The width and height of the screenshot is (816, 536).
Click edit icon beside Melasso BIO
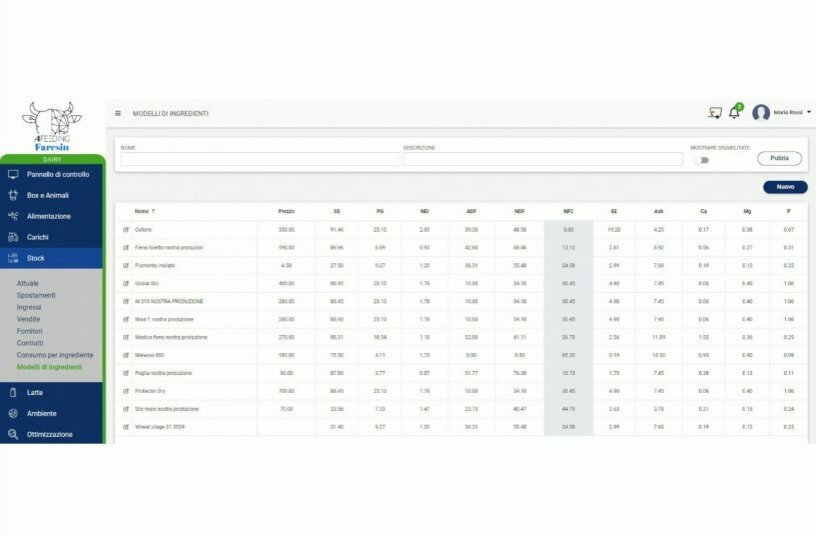click(x=126, y=355)
